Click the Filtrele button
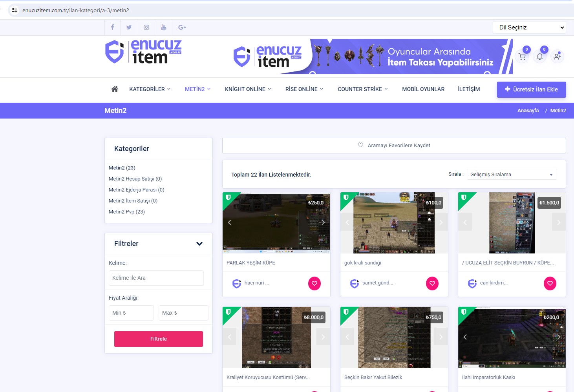Viewport: 574px width, 392px height. click(x=159, y=339)
